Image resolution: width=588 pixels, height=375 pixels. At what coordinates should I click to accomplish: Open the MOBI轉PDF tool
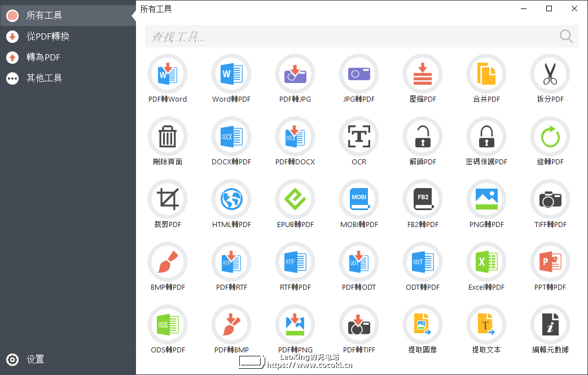point(358,199)
